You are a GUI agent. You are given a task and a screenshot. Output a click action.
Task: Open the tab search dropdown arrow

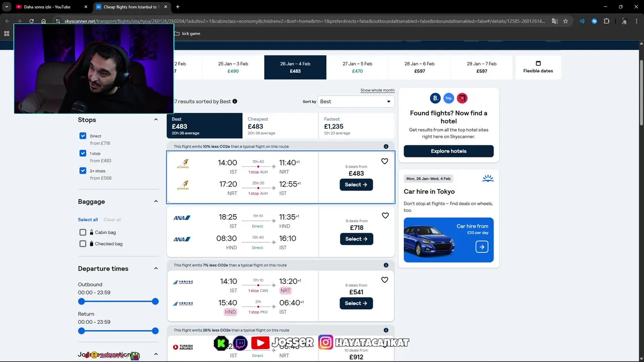coord(7,7)
